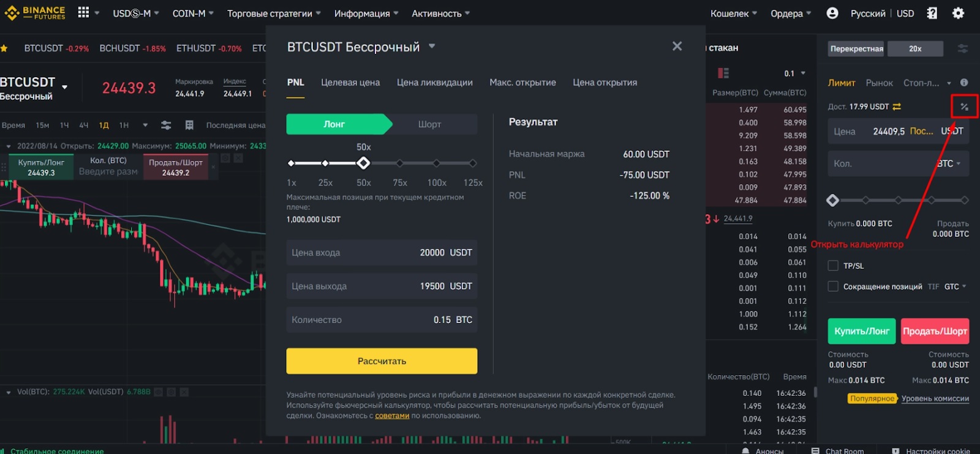Expand the BTCUSDT Бессрочный contract dropdown
Viewport: 980px width, 454px height.
point(432,47)
